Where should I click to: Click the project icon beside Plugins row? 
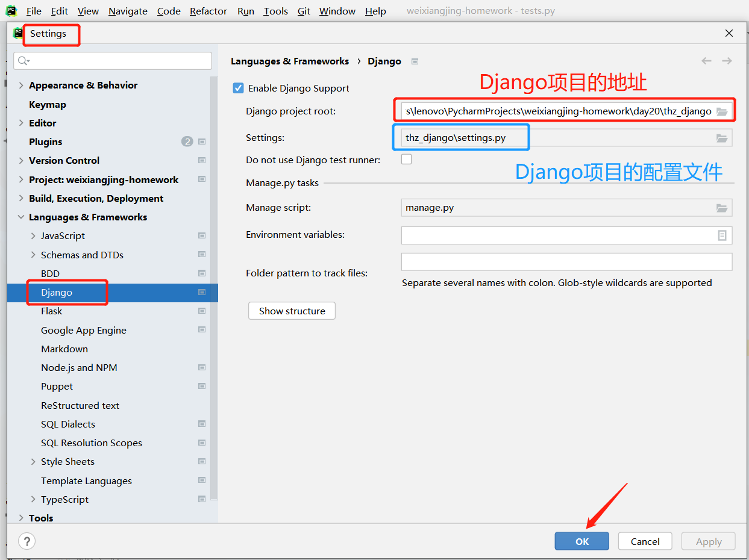click(202, 142)
